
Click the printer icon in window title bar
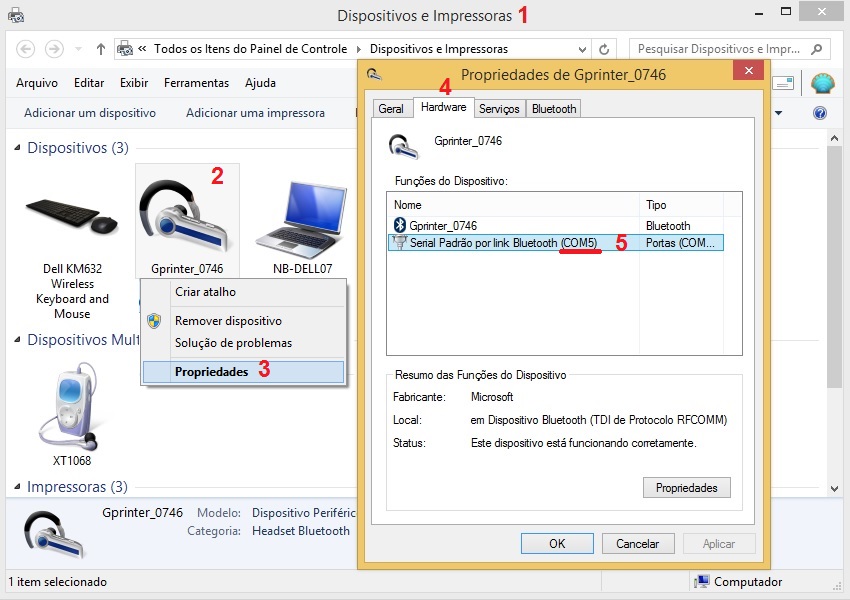click(x=16, y=15)
